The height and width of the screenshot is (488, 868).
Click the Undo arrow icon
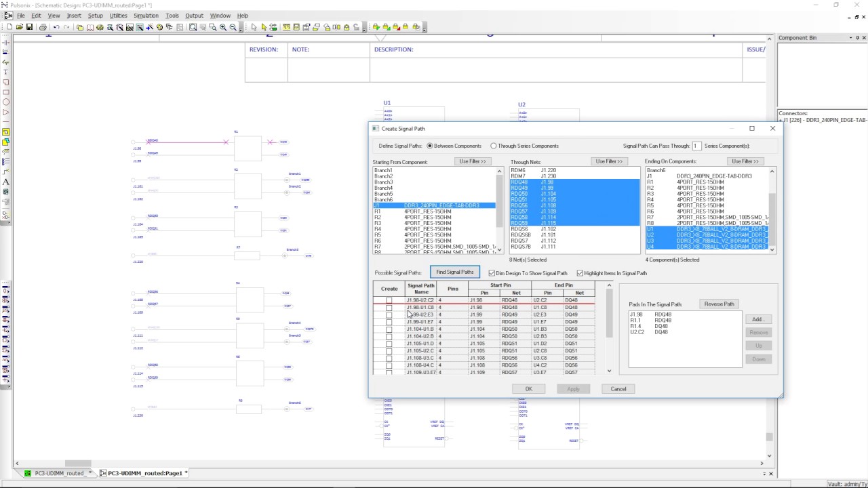(x=56, y=27)
